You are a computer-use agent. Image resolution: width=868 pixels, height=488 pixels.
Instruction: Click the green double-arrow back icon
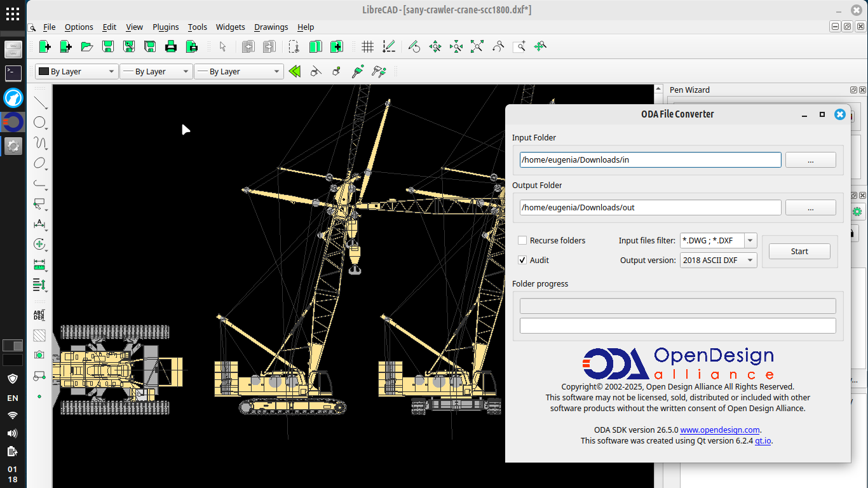[295, 71]
